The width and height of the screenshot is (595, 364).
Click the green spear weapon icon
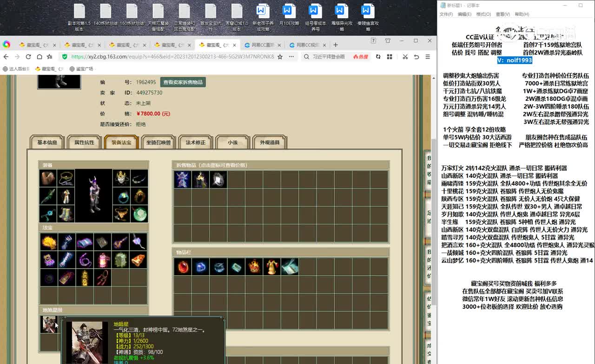pos(48,196)
